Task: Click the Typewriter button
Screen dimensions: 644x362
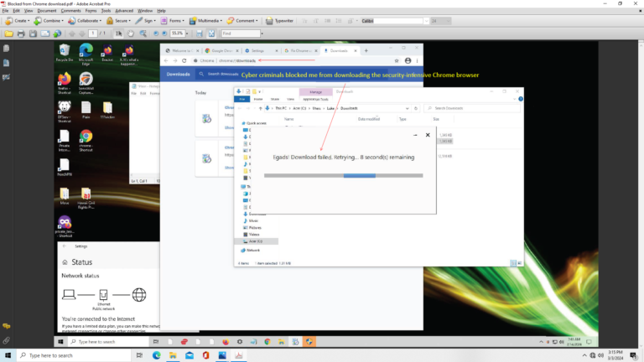Action: 281,19
